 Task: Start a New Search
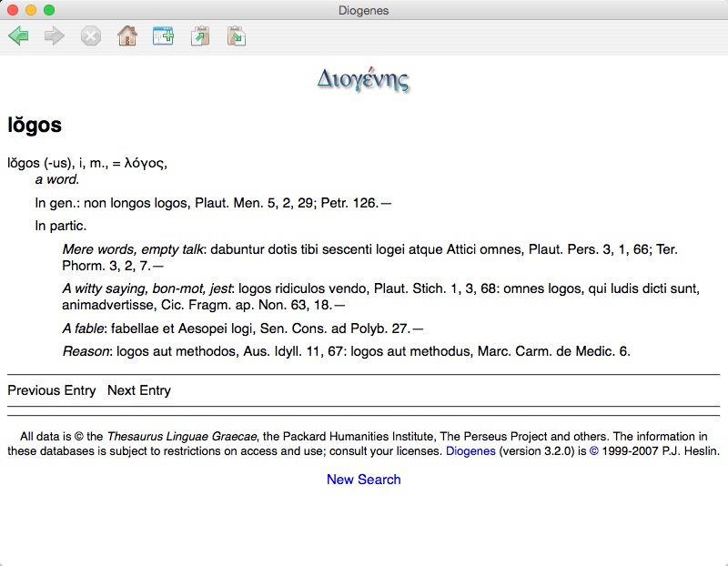pyautogui.click(x=363, y=480)
